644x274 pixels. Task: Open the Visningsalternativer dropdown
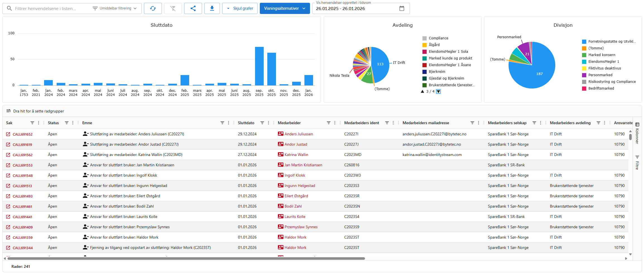[x=285, y=8]
